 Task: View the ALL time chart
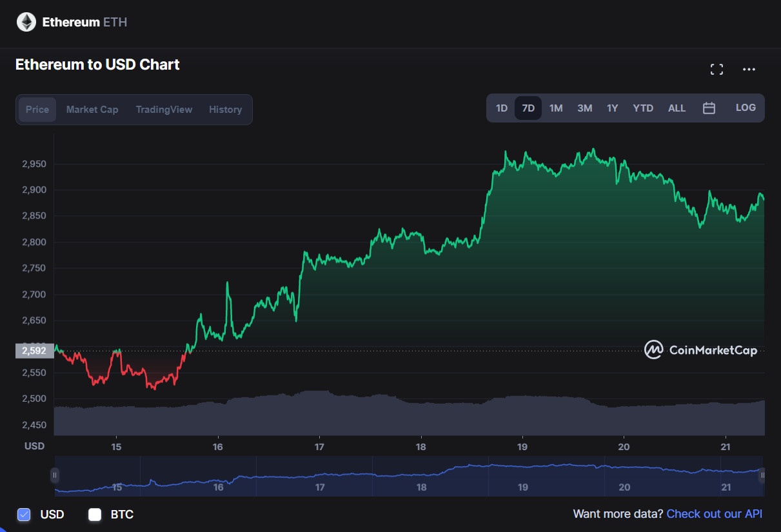677,108
